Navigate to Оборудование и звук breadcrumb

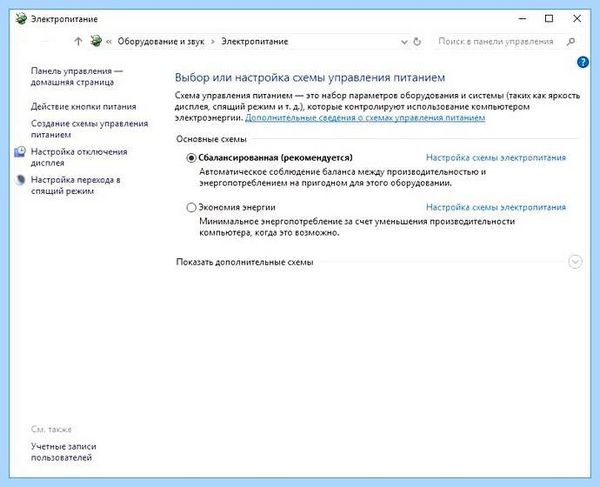click(161, 41)
